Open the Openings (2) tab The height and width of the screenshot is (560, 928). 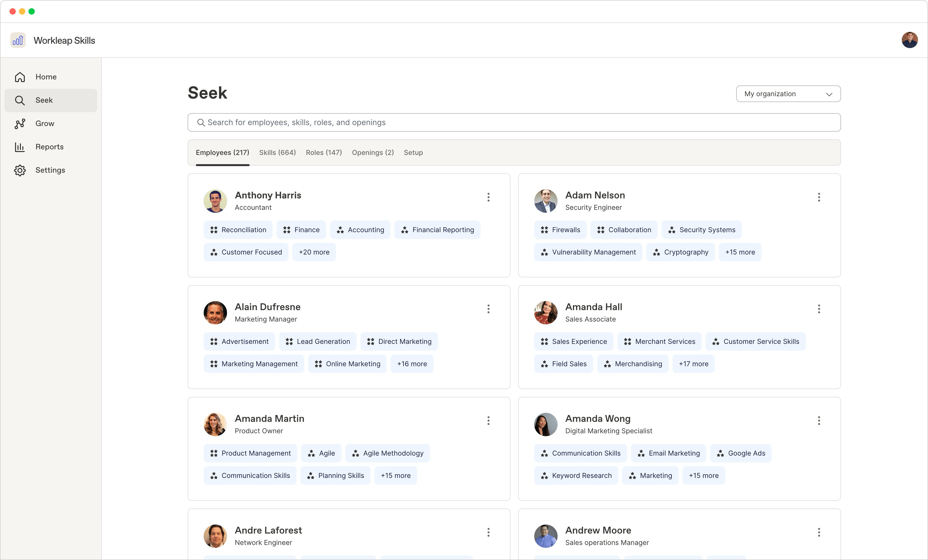tap(372, 153)
